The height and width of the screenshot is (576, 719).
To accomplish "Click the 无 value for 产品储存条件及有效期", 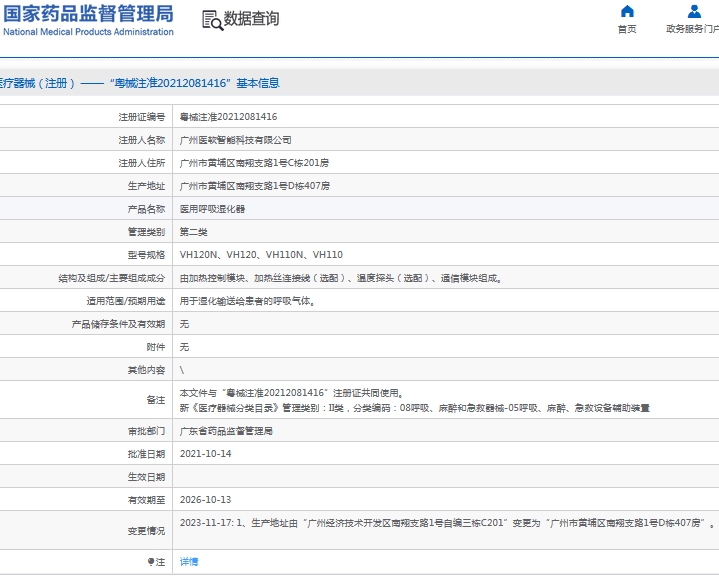I will 184,324.
